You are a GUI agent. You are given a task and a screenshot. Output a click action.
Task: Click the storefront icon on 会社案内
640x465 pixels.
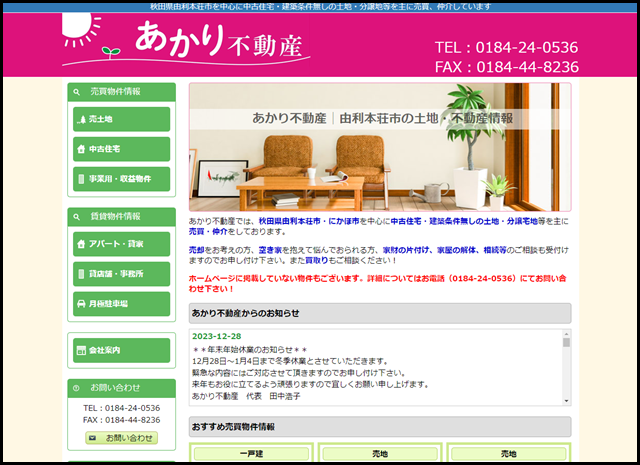(81, 350)
